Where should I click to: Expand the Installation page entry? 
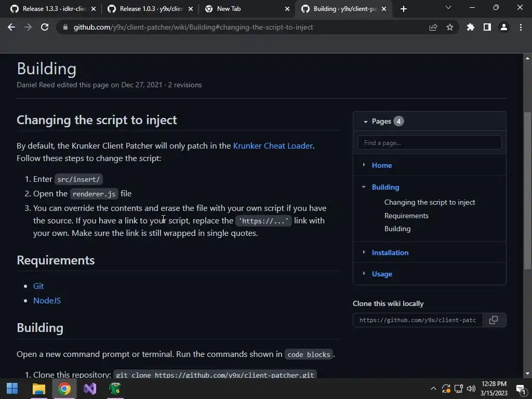[364, 252]
